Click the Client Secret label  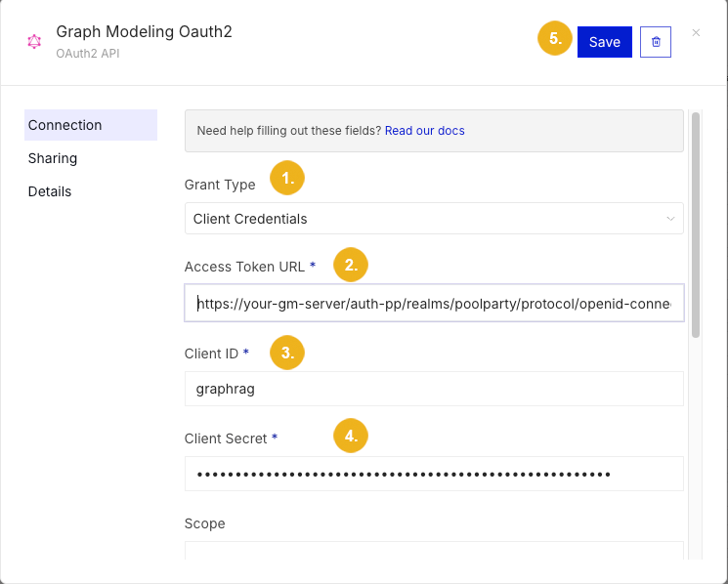tap(226, 438)
